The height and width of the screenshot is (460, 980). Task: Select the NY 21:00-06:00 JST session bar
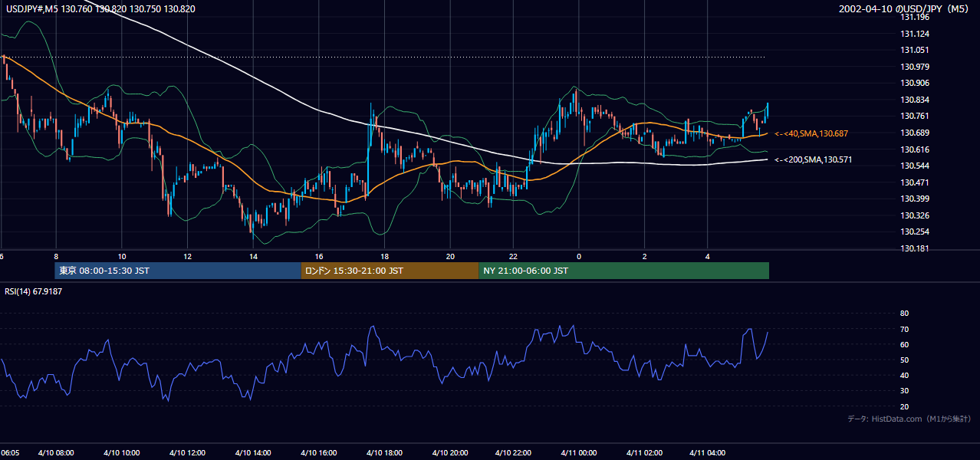click(624, 271)
